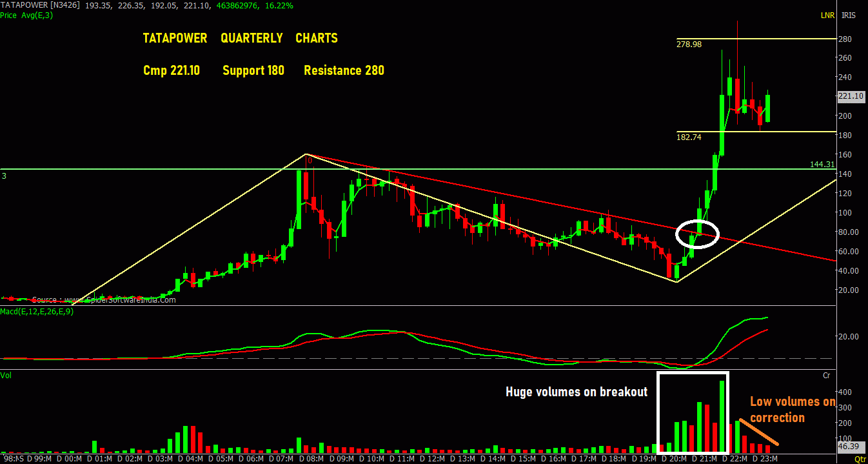Select the Price Avg(E,3) indicator label
The height and width of the screenshot is (464, 868).
click(27, 14)
